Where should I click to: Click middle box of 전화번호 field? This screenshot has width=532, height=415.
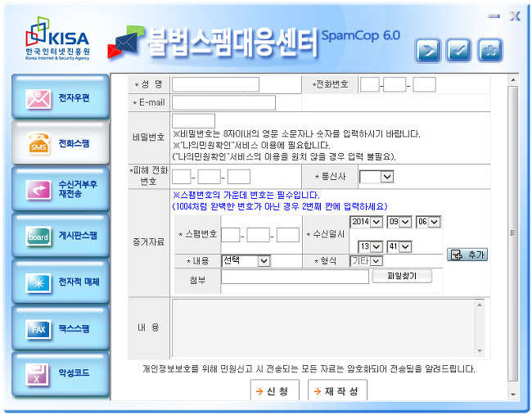tap(394, 84)
